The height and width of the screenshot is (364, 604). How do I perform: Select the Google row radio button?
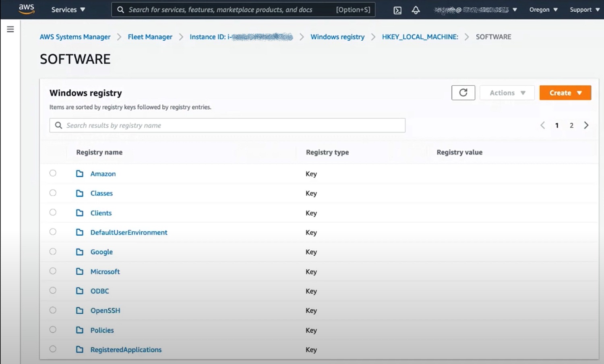[53, 251]
